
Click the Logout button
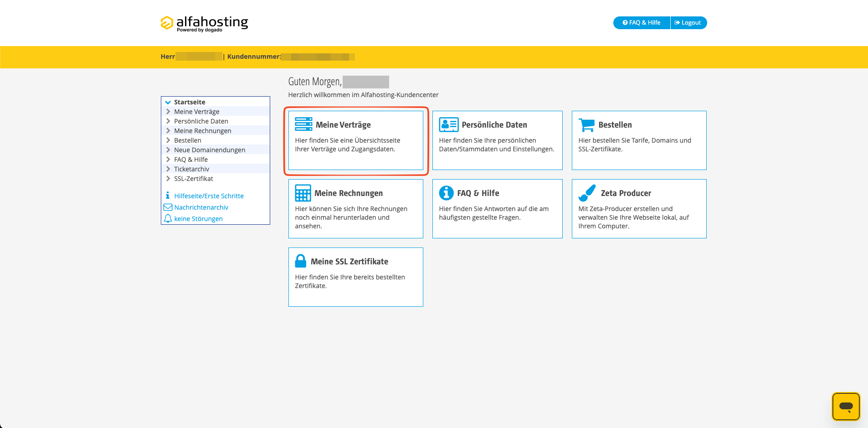[688, 23]
